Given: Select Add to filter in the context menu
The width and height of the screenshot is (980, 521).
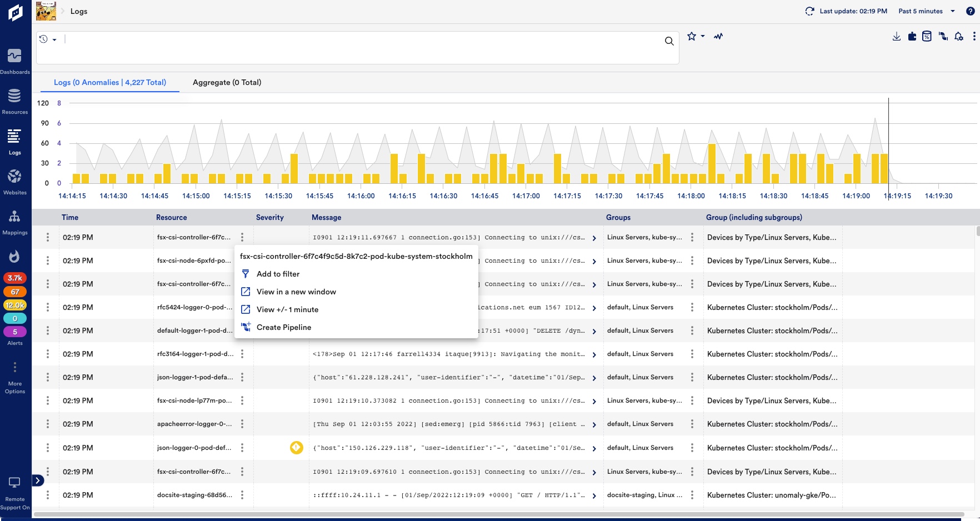Looking at the screenshot, I should (277, 274).
